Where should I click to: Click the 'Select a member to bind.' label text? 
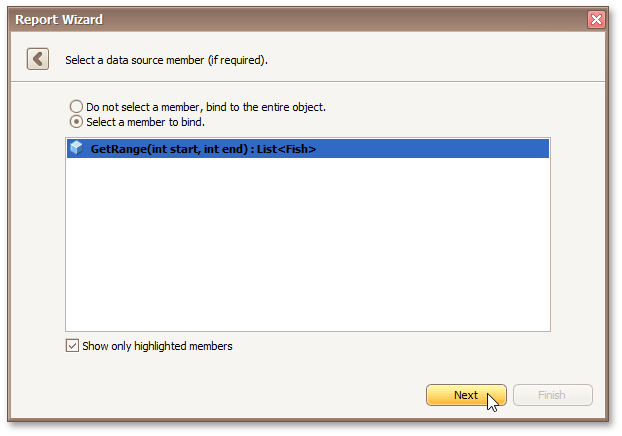(146, 122)
